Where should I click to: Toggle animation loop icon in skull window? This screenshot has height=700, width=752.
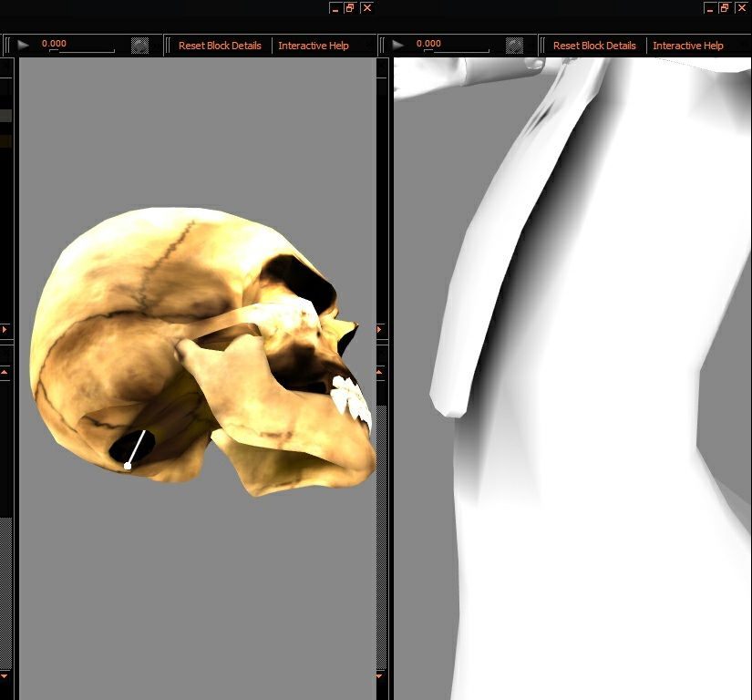click(x=139, y=46)
